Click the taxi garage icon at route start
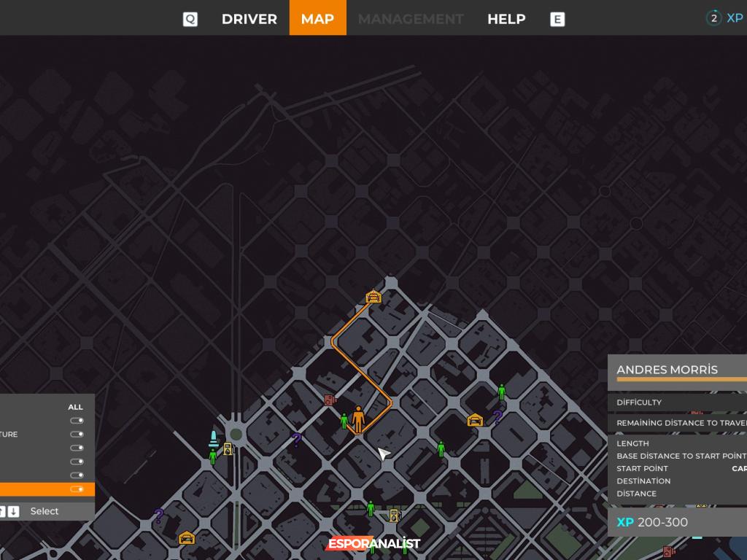This screenshot has height=560, width=747. (x=373, y=297)
